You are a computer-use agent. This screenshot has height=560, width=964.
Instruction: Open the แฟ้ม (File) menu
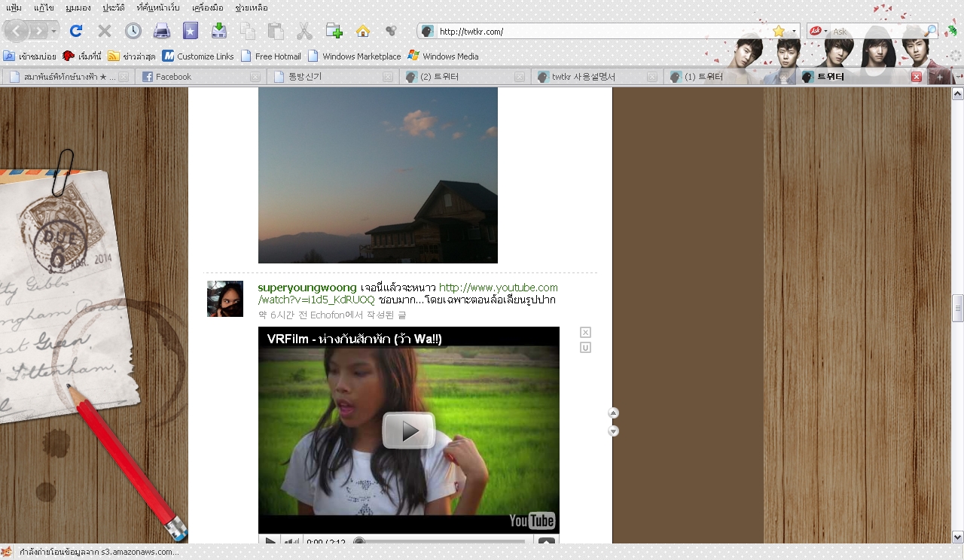14,8
